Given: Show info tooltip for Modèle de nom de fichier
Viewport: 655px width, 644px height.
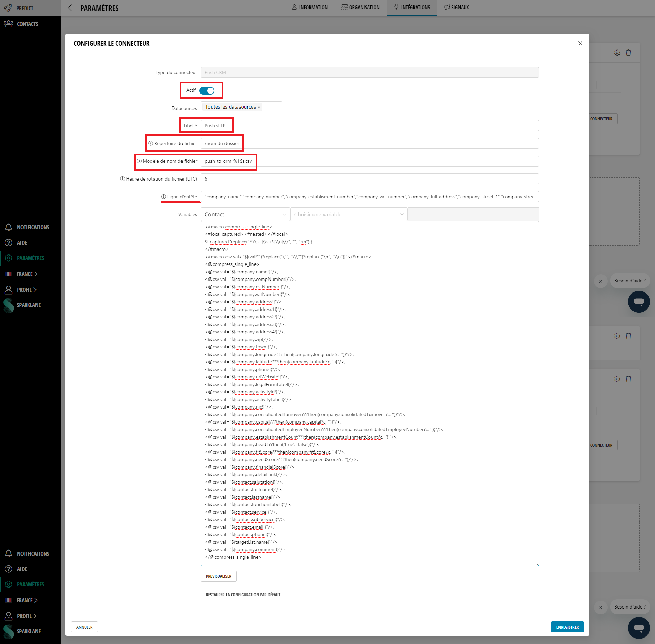Looking at the screenshot, I should 139,161.
